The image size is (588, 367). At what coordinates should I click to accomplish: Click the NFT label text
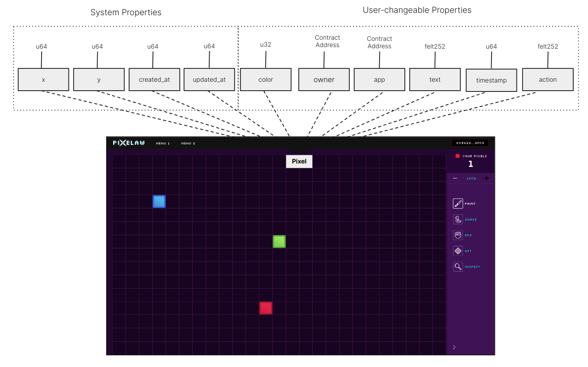(x=468, y=251)
